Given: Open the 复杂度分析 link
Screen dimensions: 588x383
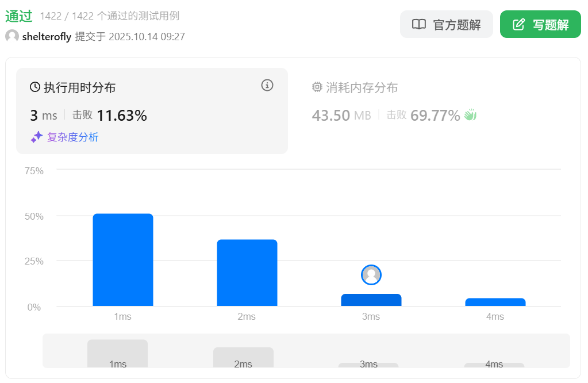Looking at the screenshot, I should point(72,137).
